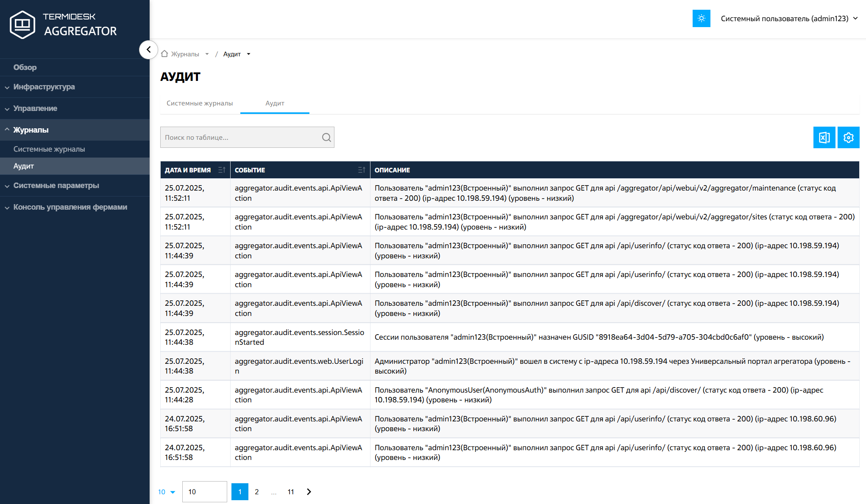The width and height of the screenshot is (866, 504).
Task: Sort by event column icon
Action: tap(361, 170)
